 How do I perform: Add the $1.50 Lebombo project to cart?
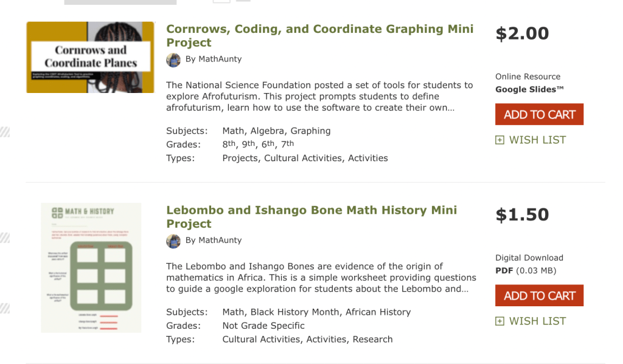tap(539, 295)
